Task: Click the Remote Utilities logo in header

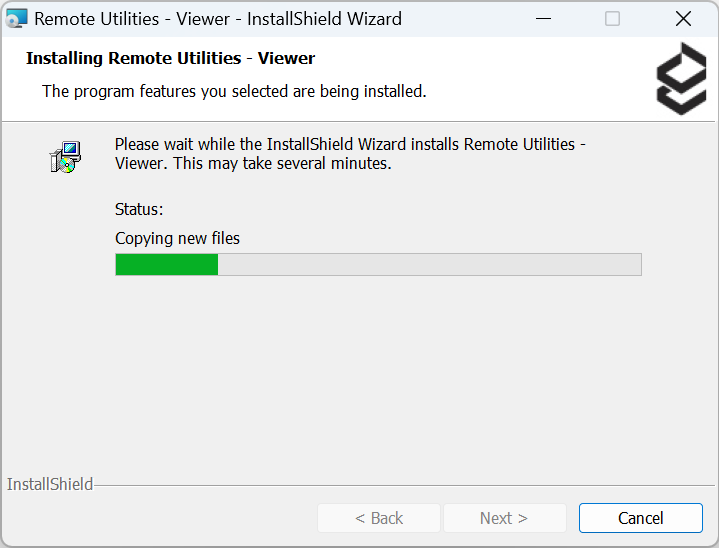Action: [x=681, y=78]
